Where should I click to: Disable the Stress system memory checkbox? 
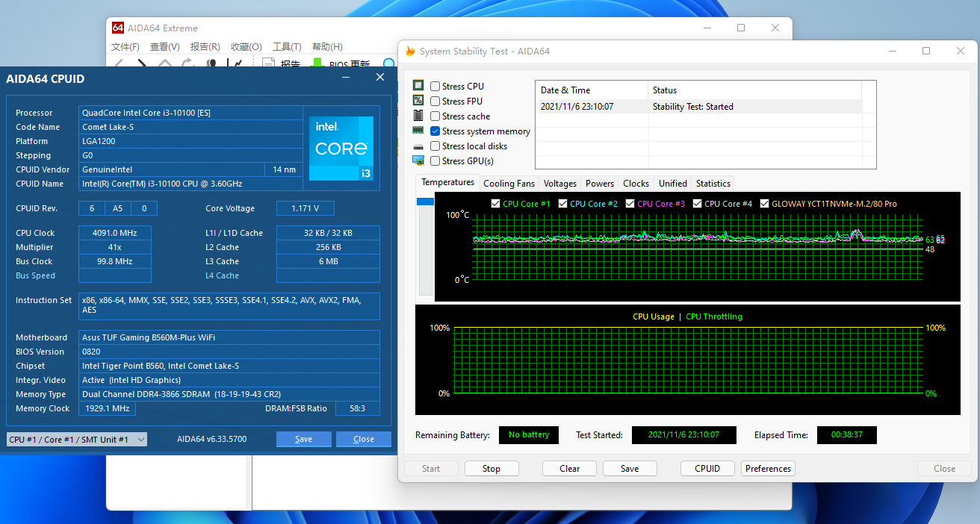435,130
